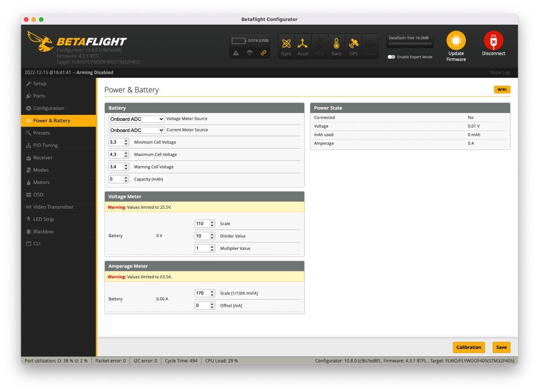
Task: Open the Modes tab
Action: (58, 170)
